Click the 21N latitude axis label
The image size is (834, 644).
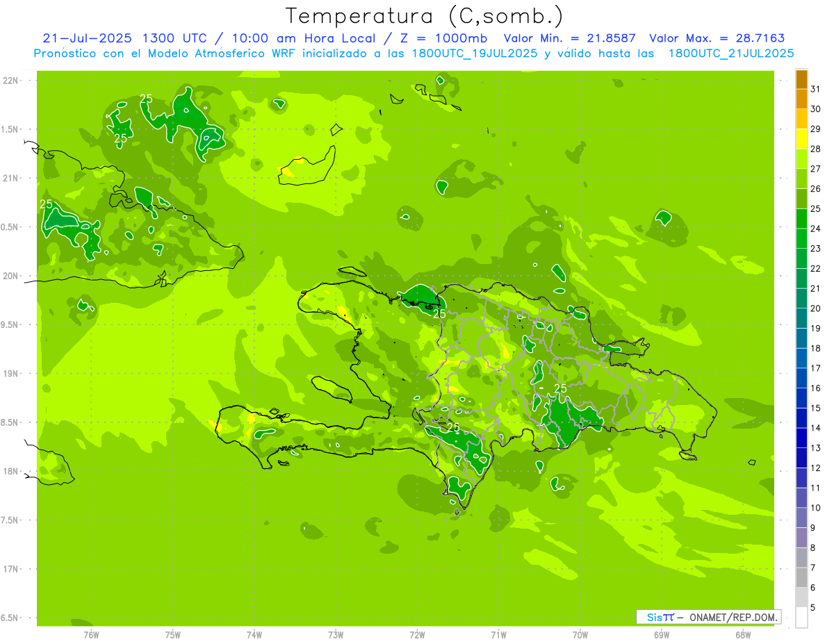coord(11,178)
